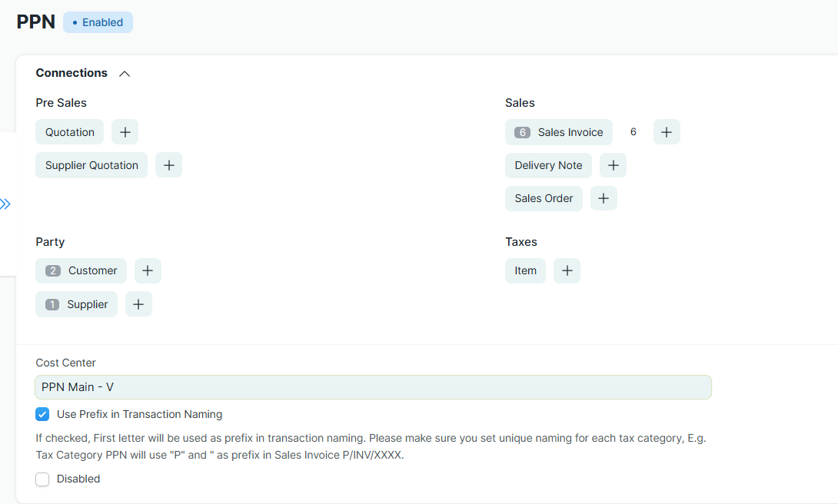838x504 pixels.
Task: Click plus icon next to Quotation
Action: (125, 132)
